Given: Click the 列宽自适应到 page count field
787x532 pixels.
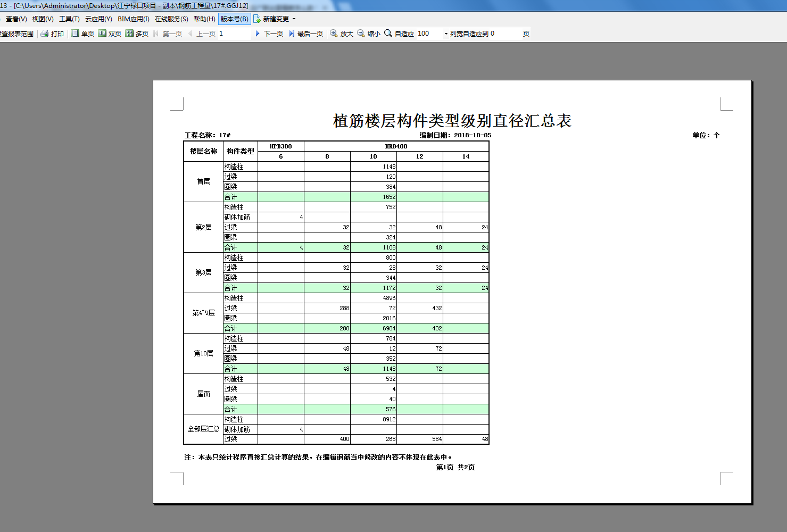Looking at the screenshot, I should tap(504, 34).
